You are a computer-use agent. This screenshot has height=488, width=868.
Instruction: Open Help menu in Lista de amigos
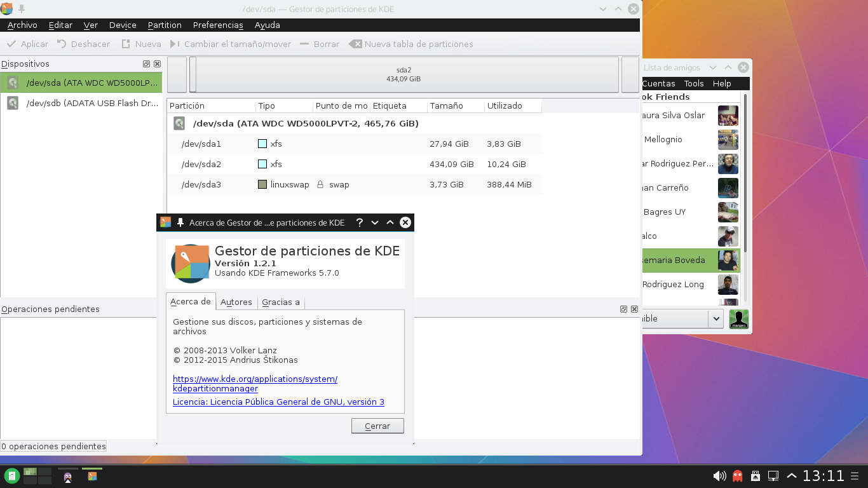pos(722,83)
